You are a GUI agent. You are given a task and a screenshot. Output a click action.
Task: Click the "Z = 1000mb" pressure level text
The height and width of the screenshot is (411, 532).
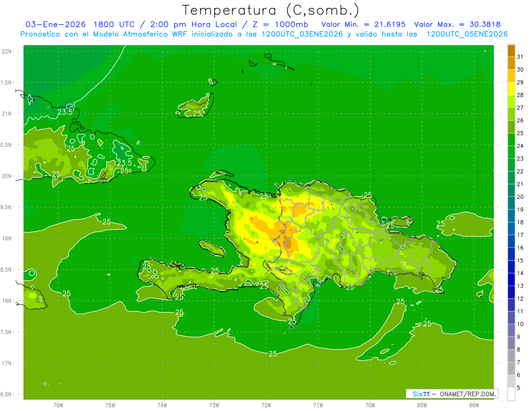coord(281,24)
